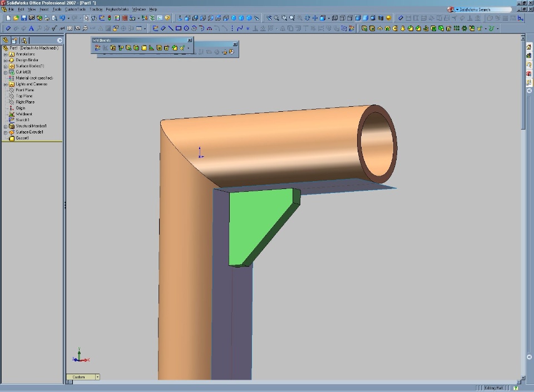The width and height of the screenshot is (534, 392).
Task: Toggle the Select arrow cursor tool
Action: pos(86,18)
